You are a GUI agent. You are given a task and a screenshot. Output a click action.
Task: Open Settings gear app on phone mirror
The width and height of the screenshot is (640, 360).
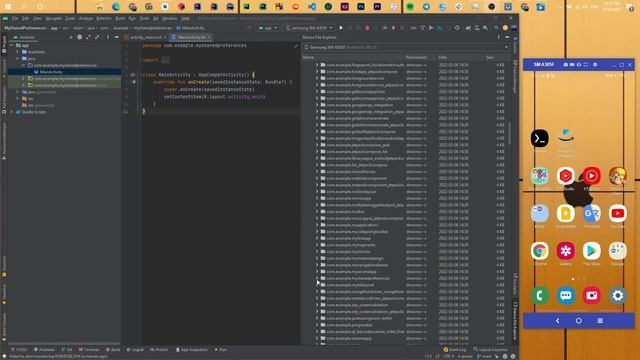(x=618, y=296)
